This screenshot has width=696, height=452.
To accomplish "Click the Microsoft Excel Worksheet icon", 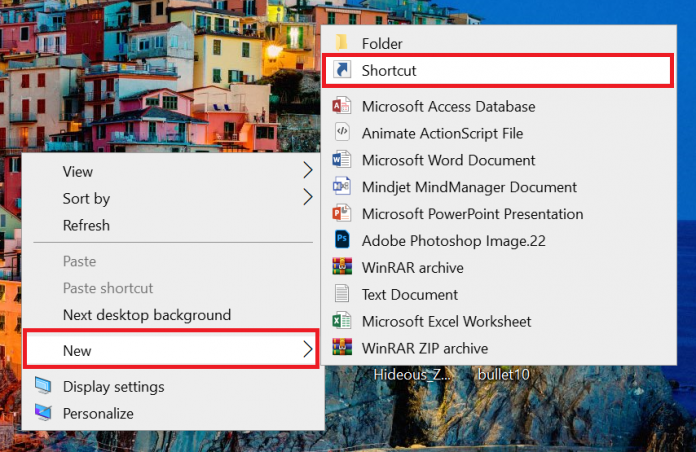I will point(342,321).
